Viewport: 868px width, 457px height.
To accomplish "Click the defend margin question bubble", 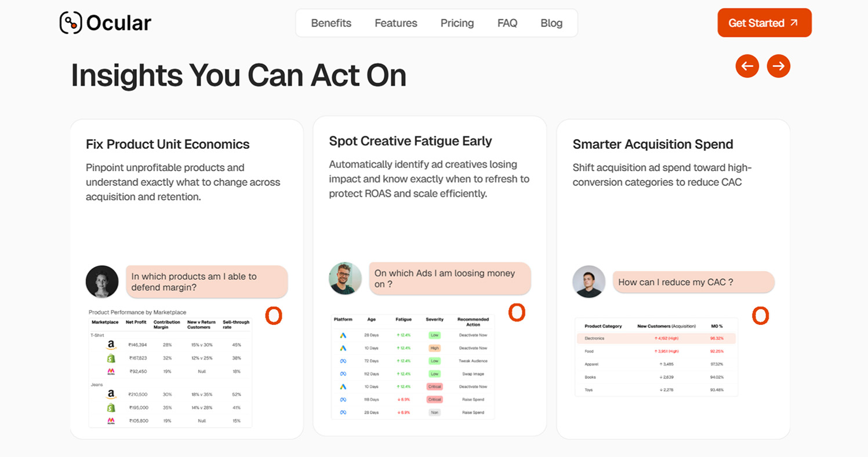I will coord(207,282).
